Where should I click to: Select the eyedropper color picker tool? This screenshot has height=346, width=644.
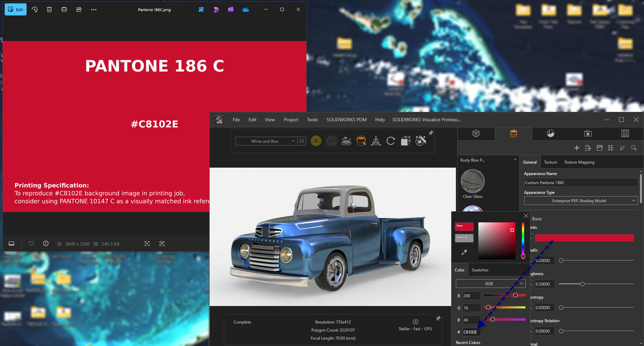pyautogui.click(x=464, y=252)
